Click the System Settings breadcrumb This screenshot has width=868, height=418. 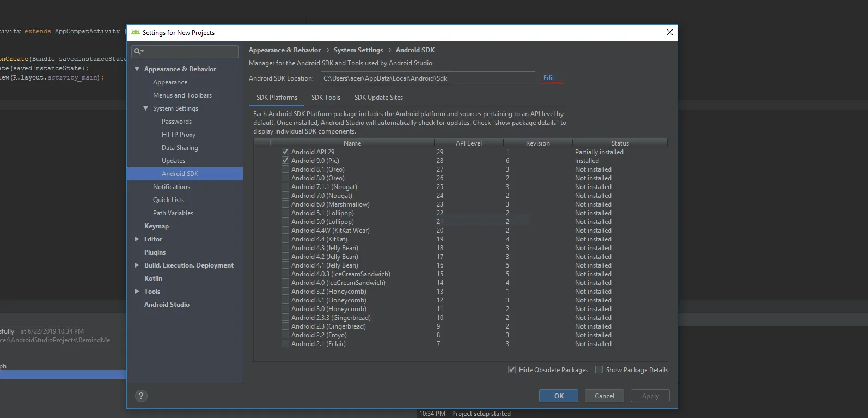pyautogui.click(x=358, y=50)
